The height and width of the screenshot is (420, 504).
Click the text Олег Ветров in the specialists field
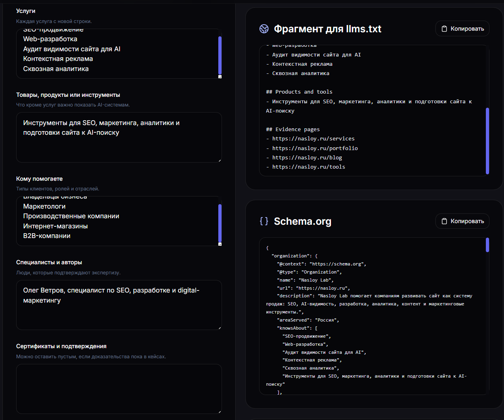point(43,290)
